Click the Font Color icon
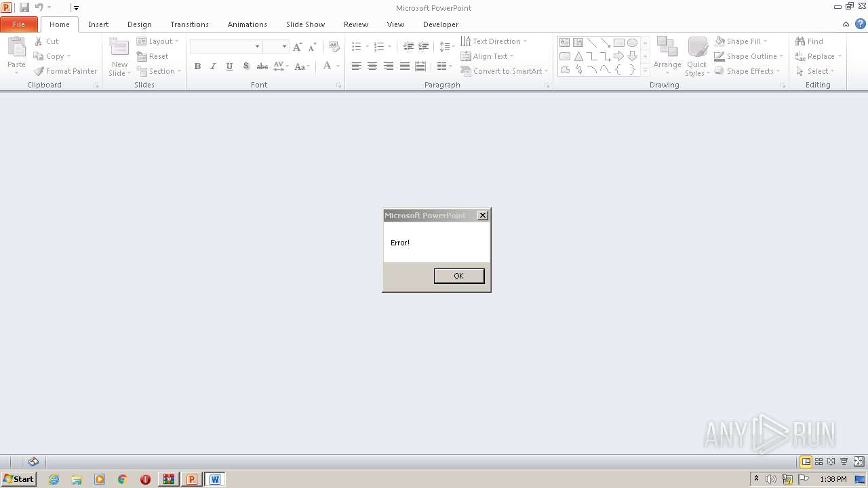This screenshot has height=488, width=868. click(x=327, y=66)
